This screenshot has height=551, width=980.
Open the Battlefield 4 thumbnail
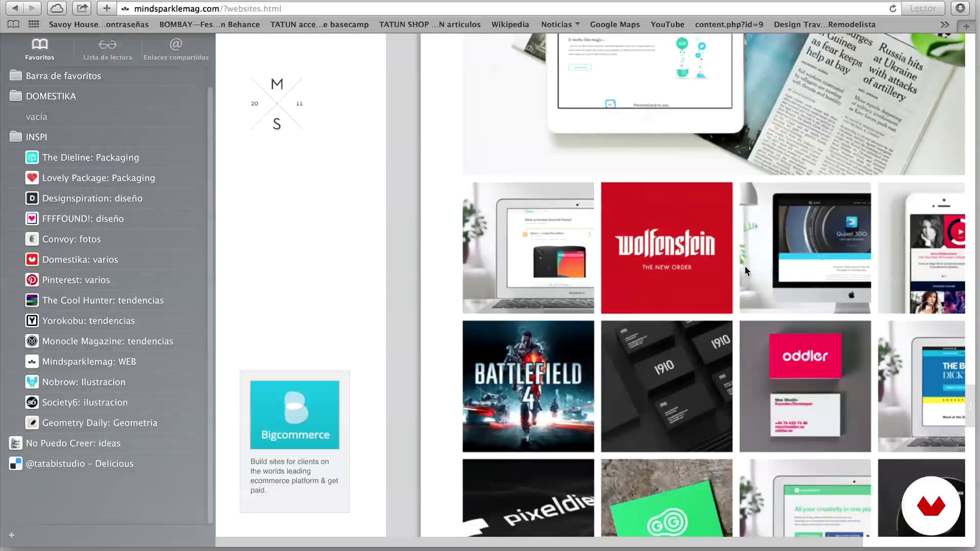(528, 386)
